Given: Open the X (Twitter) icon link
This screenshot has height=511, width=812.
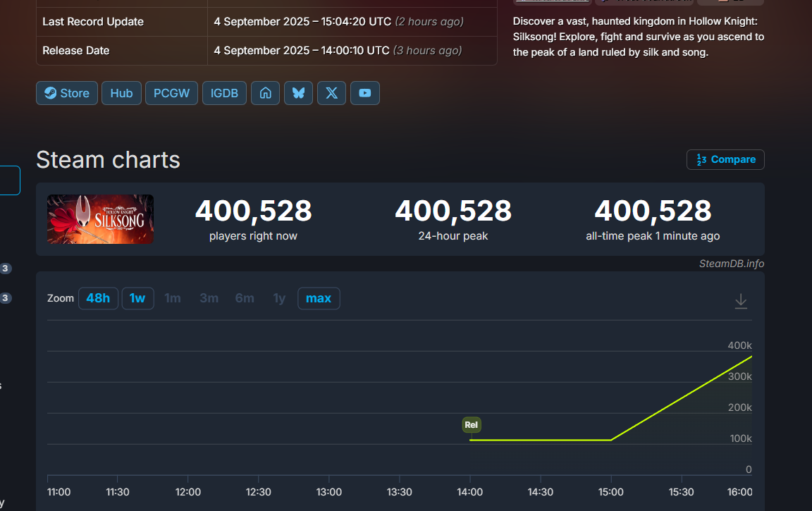Looking at the screenshot, I should pyautogui.click(x=331, y=93).
